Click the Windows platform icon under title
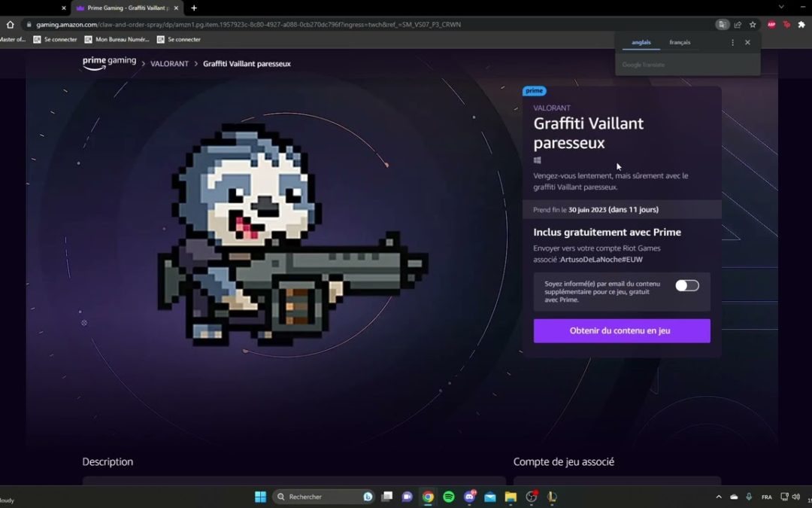Image resolution: width=812 pixels, height=508 pixels. tap(537, 160)
